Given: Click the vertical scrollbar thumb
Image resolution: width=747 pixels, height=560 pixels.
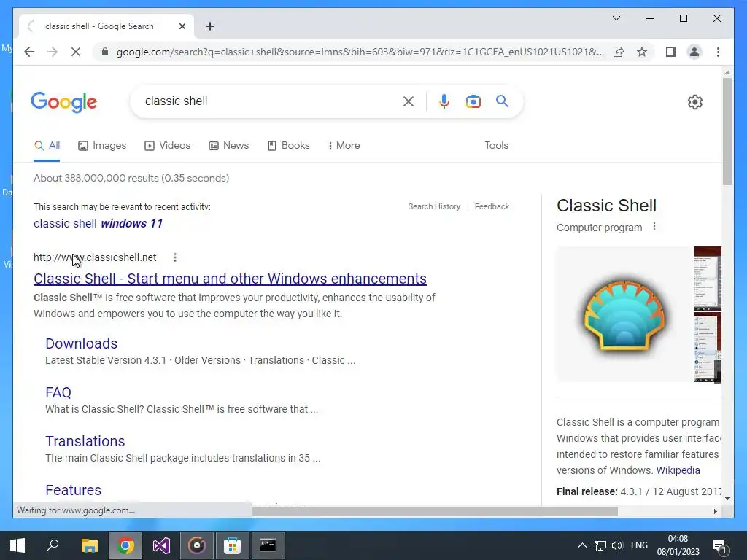Looking at the screenshot, I should click(x=727, y=131).
